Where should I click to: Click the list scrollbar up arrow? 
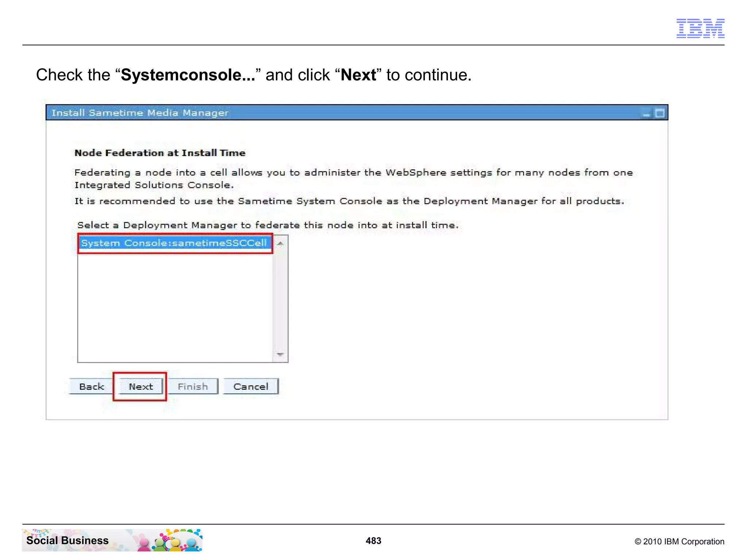coord(280,243)
